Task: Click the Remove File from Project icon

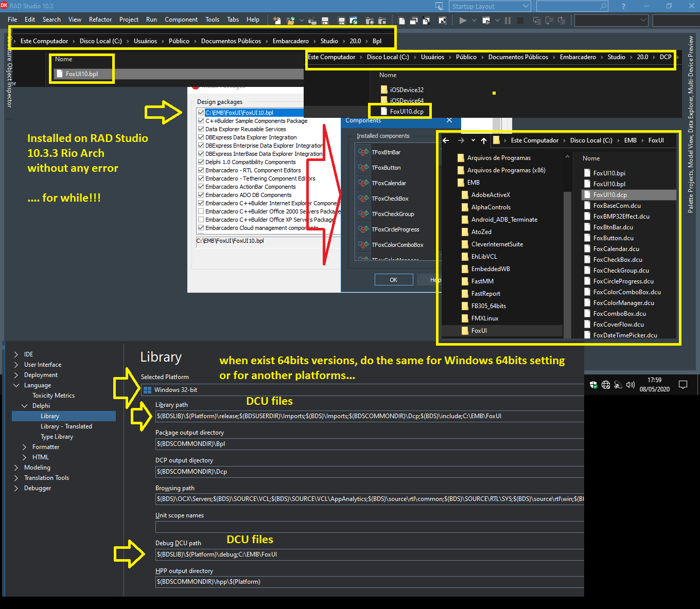Action: (382, 21)
